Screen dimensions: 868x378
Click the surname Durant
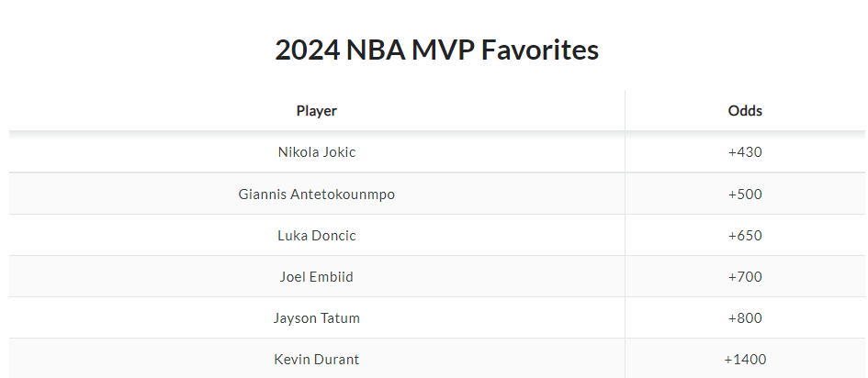(336, 360)
